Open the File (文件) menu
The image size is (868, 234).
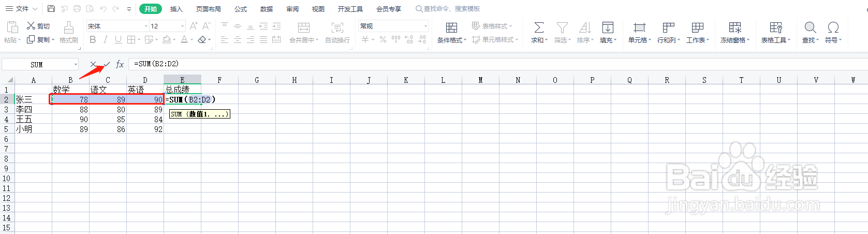tap(21, 9)
